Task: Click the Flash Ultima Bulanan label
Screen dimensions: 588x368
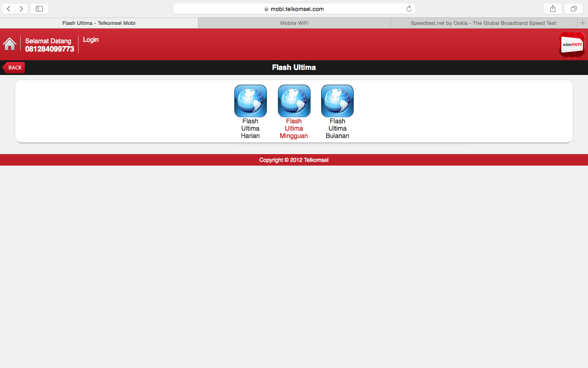Action: 337,128
